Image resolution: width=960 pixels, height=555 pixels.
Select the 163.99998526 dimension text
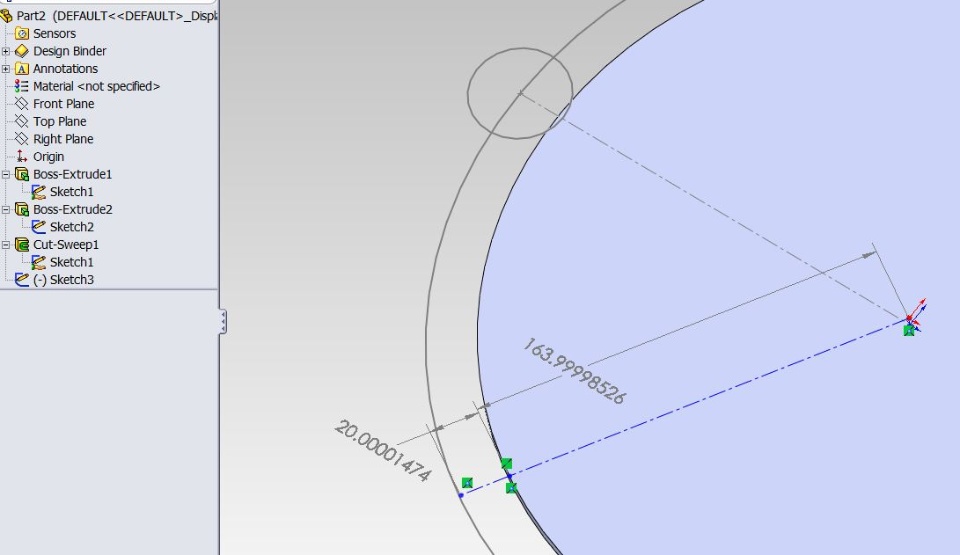coord(574,371)
